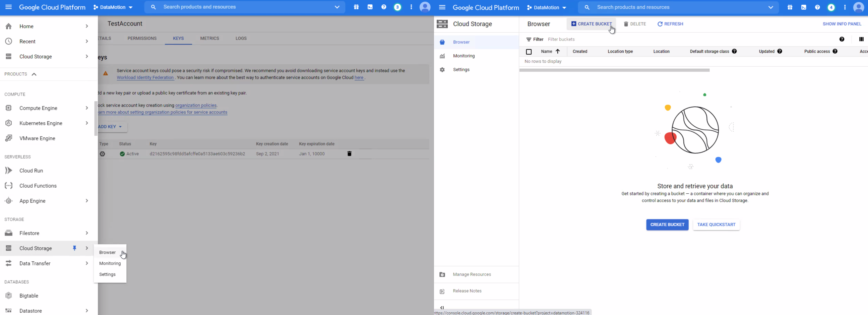
Task: Collapse the Cloud Storage side panel with the arrow icon
Action: [x=442, y=307]
